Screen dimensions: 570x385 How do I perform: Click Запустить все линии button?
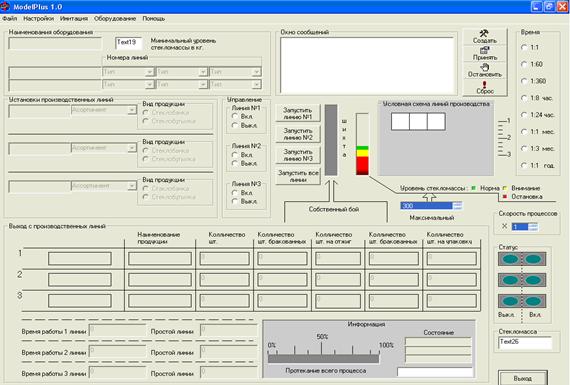[x=298, y=176]
